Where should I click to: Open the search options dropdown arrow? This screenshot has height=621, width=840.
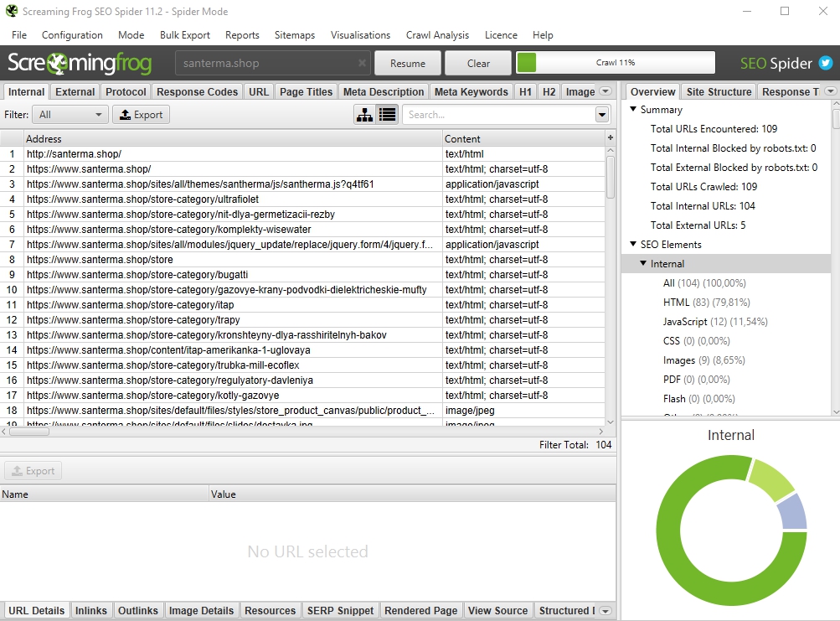[602, 115]
